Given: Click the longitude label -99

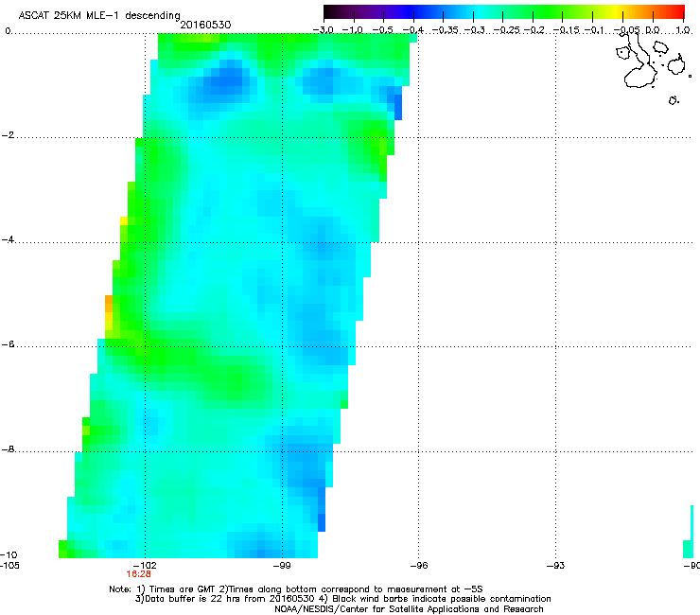Looking at the screenshot, I should [282, 565].
